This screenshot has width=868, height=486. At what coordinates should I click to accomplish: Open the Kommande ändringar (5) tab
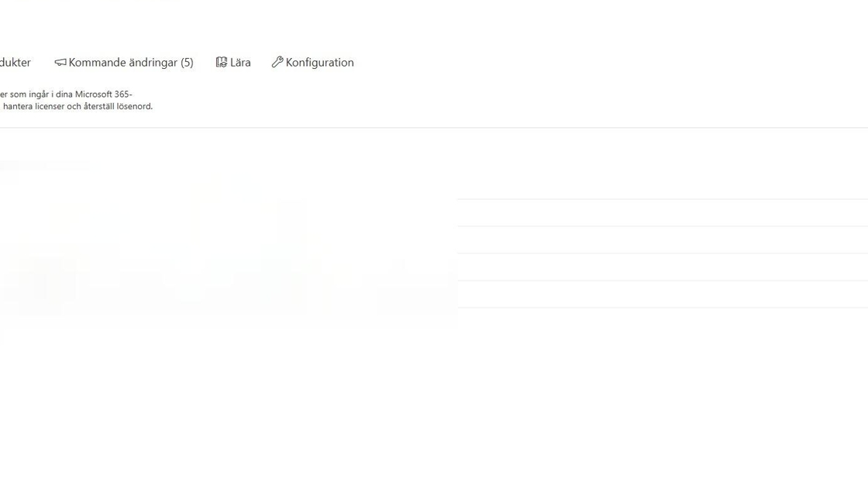[x=124, y=62]
